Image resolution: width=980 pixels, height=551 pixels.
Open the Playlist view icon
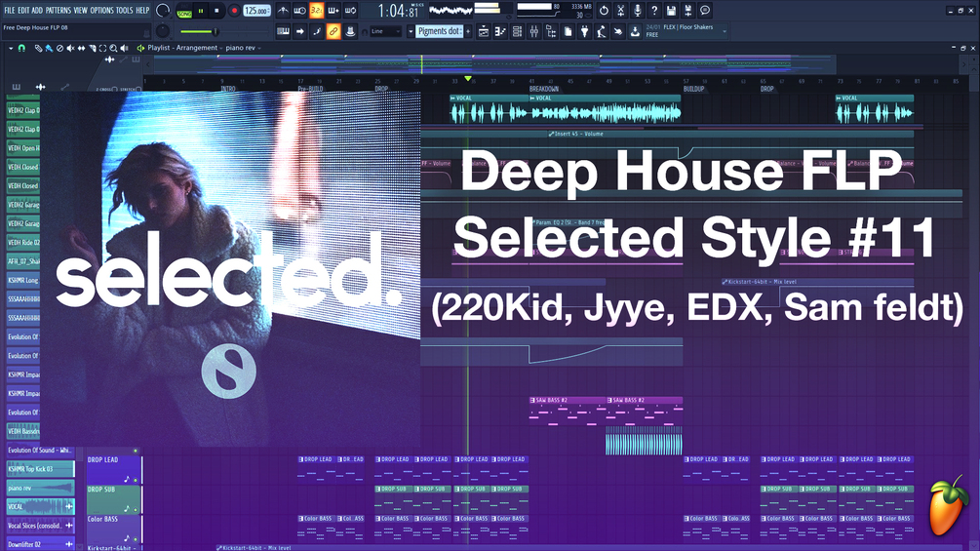[484, 31]
